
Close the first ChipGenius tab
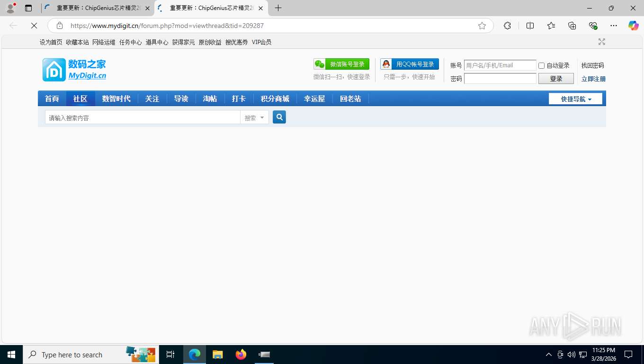pos(147,8)
